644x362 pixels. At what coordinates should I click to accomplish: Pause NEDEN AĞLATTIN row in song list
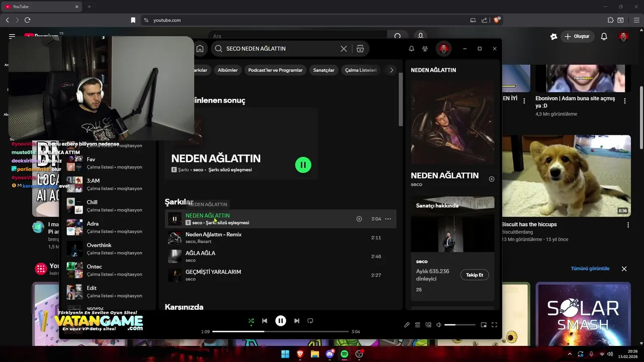click(x=175, y=219)
